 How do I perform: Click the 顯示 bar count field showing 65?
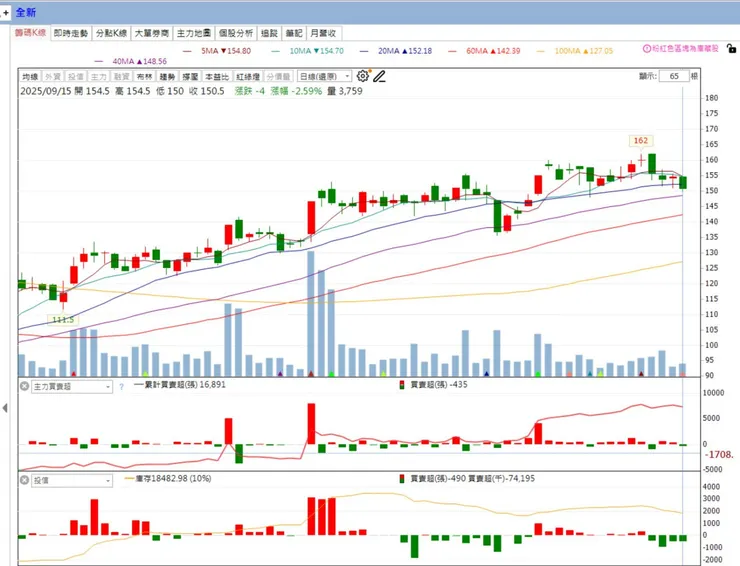pyautogui.click(x=674, y=76)
